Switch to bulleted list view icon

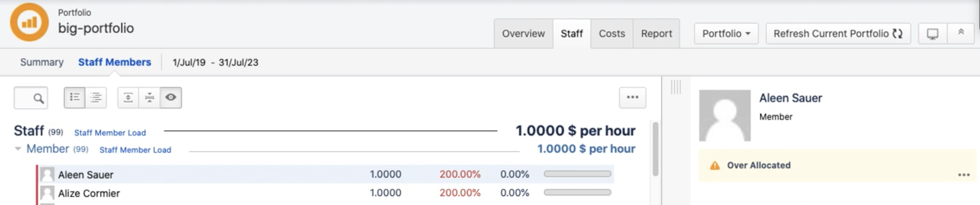(x=74, y=97)
